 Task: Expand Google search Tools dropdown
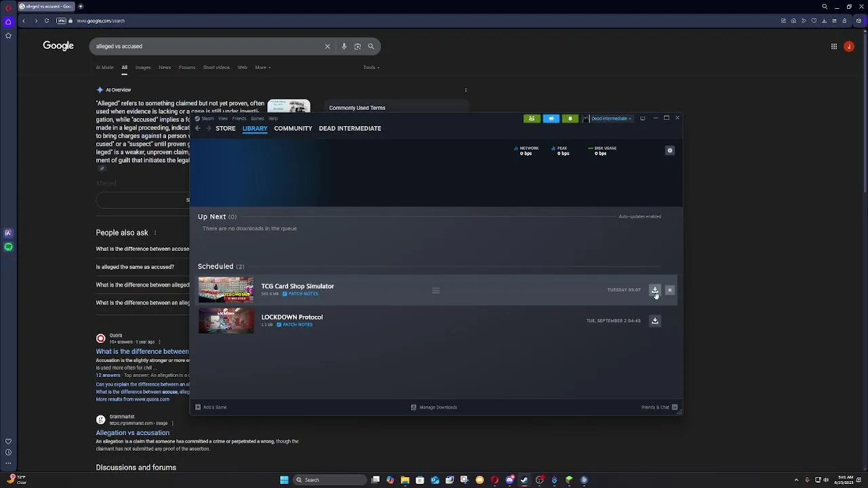point(371,67)
